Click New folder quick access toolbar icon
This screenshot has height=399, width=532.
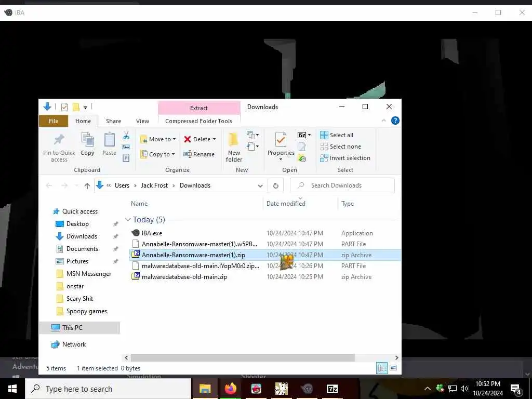(x=76, y=107)
